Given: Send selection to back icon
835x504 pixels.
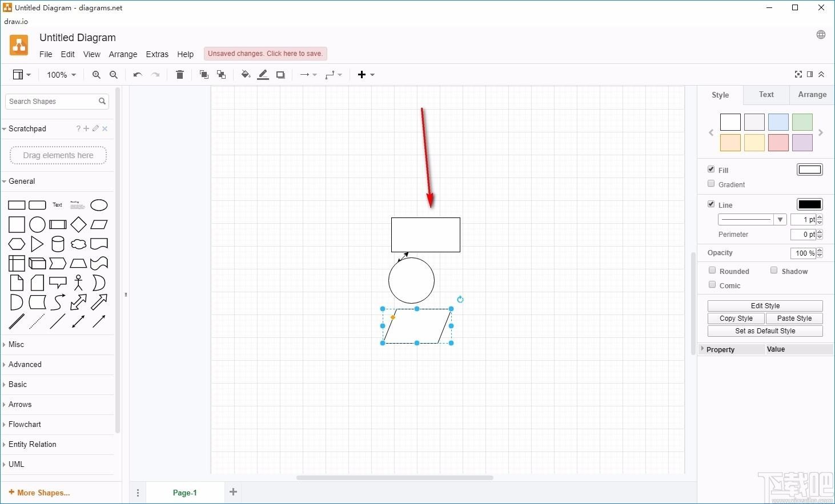Looking at the screenshot, I should pyautogui.click(x=221, y=75).
